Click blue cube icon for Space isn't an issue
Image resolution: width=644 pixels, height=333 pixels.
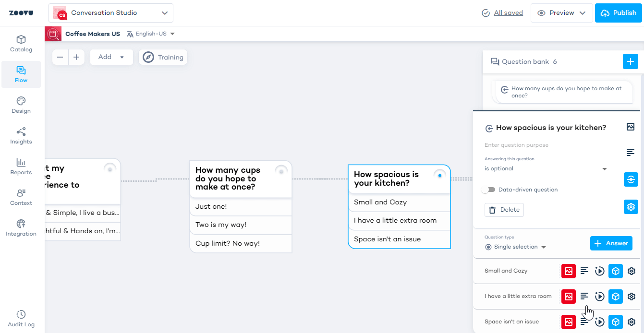(x=616, y=322)
